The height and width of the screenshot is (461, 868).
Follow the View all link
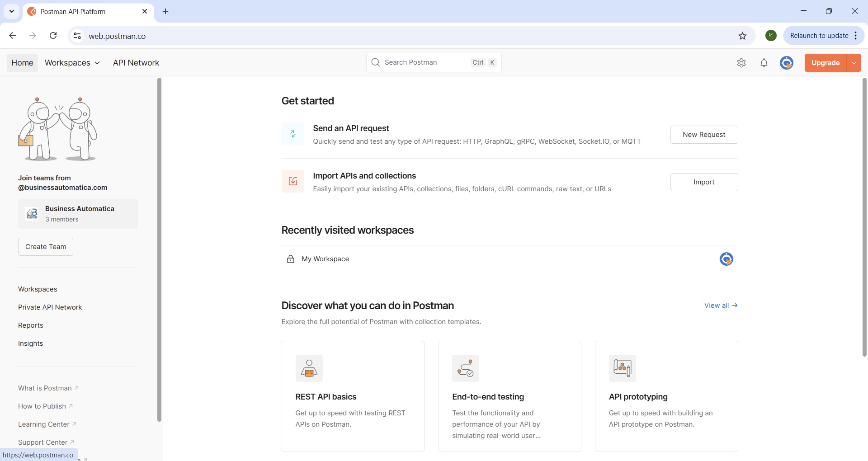721,306
